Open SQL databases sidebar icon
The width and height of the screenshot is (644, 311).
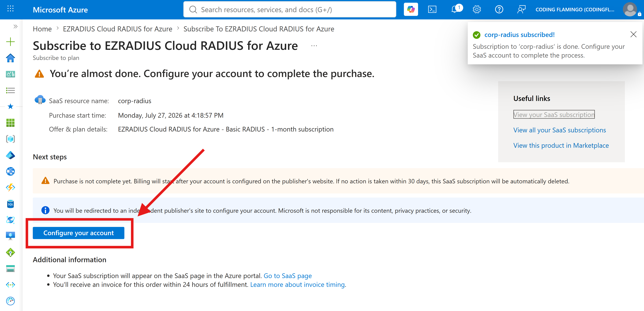(10, 204)
